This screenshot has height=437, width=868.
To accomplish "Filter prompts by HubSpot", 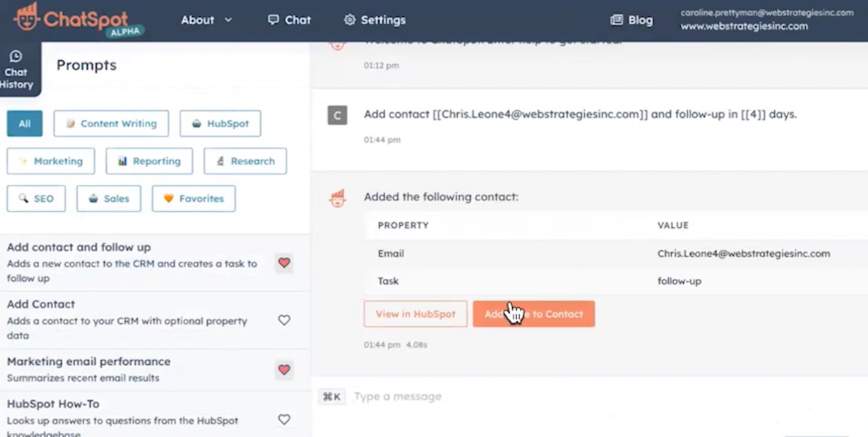I will pos(220,124).
